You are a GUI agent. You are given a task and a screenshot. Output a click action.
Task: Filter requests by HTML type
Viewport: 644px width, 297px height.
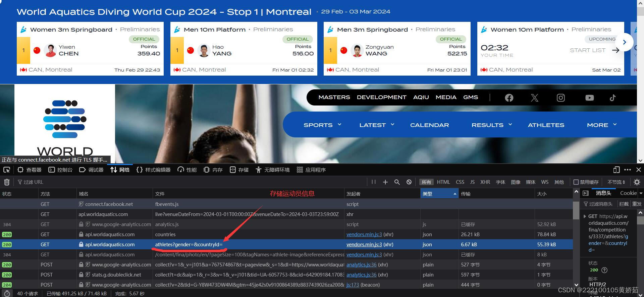(x=443, y=182)
